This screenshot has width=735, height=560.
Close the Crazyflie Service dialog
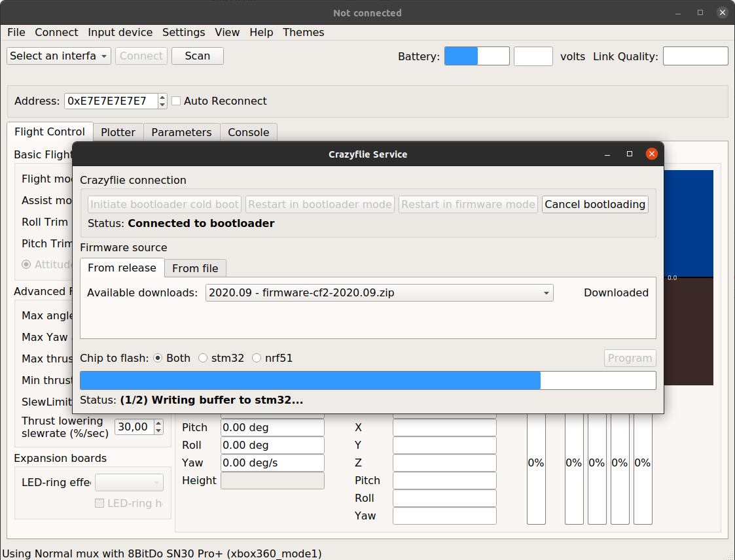(x=651, y=154)
